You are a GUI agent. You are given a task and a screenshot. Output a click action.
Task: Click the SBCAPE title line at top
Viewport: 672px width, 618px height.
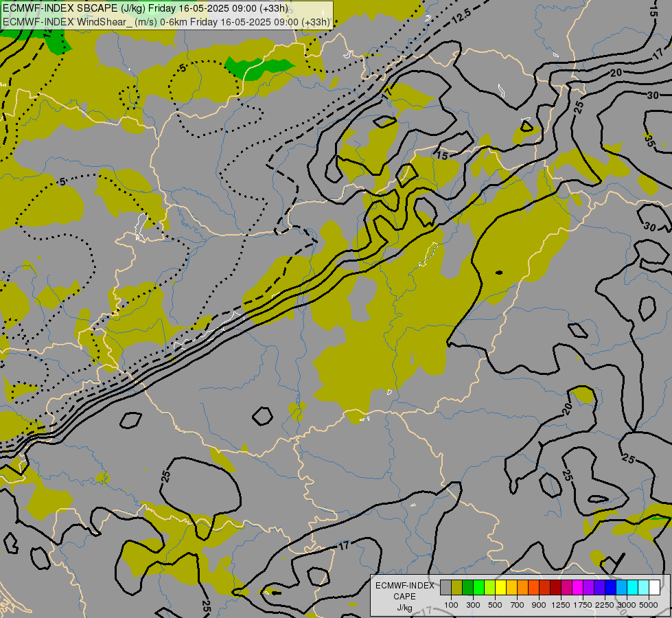[x=145, y=8]
